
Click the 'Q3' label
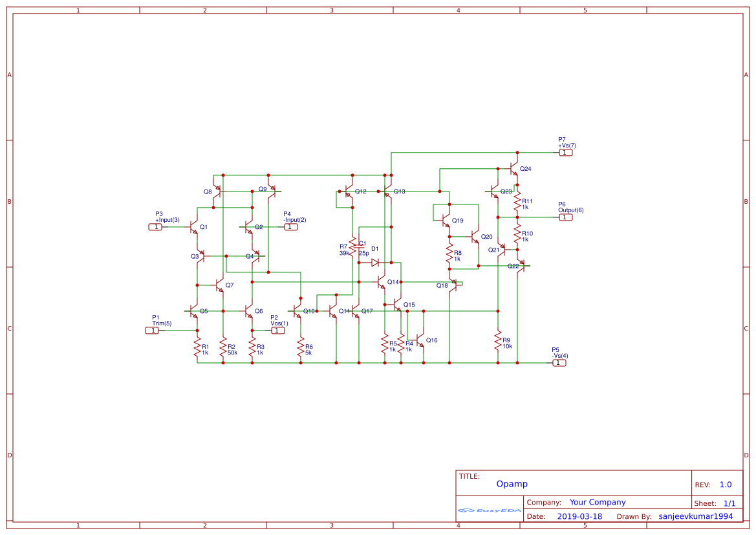pos(195,257)
